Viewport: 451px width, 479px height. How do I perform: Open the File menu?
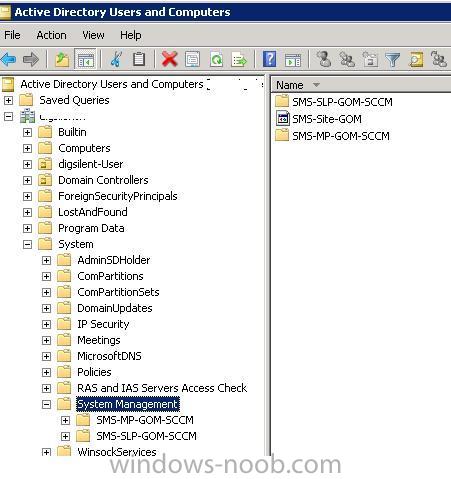pyautogui.click(x=12, y=35)
